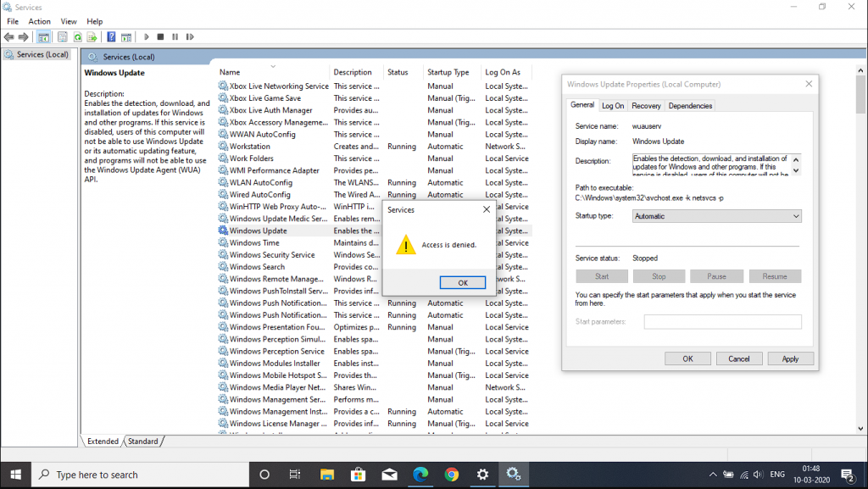Click the Stop Service square icon
Image resolution: width=868 pixels, height=489 pixels.
160,37
